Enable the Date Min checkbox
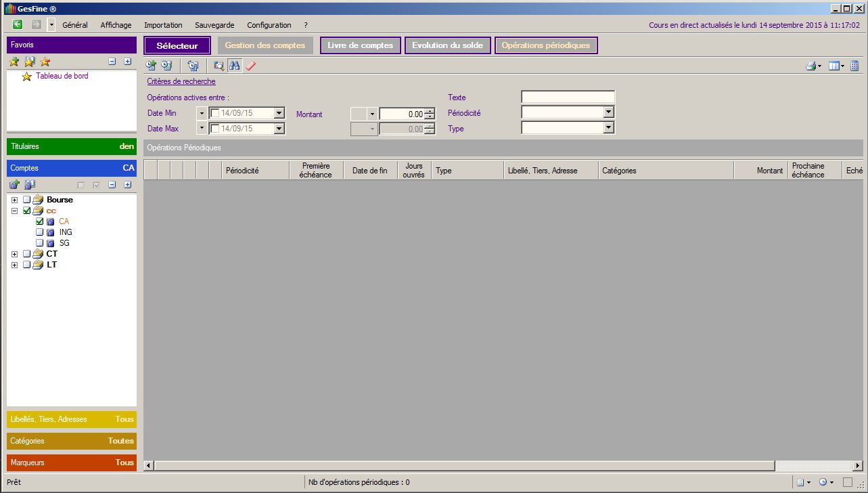The height and width of the screenshot is (493, 868). click(x=215, y=113)
